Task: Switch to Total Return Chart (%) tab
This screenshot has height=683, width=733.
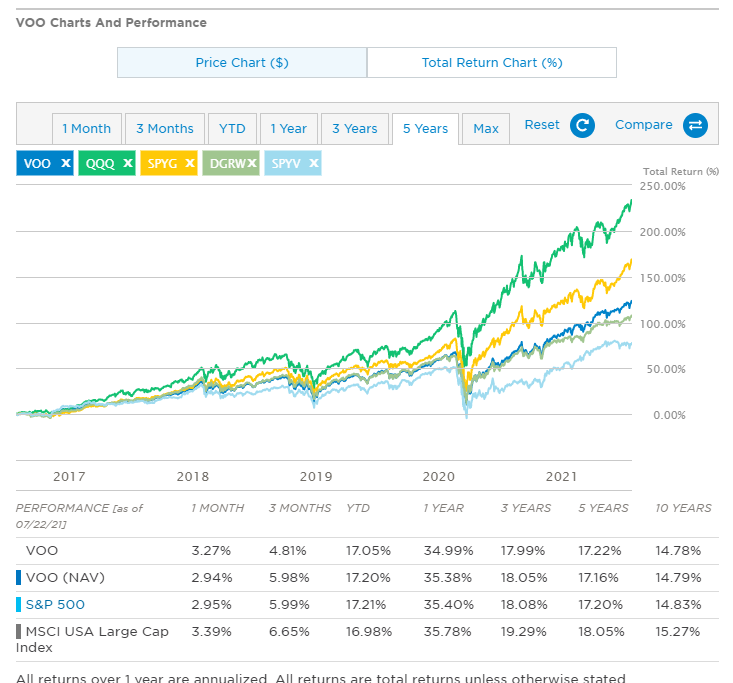Action: pyautogui.click(x=492, y=62)
